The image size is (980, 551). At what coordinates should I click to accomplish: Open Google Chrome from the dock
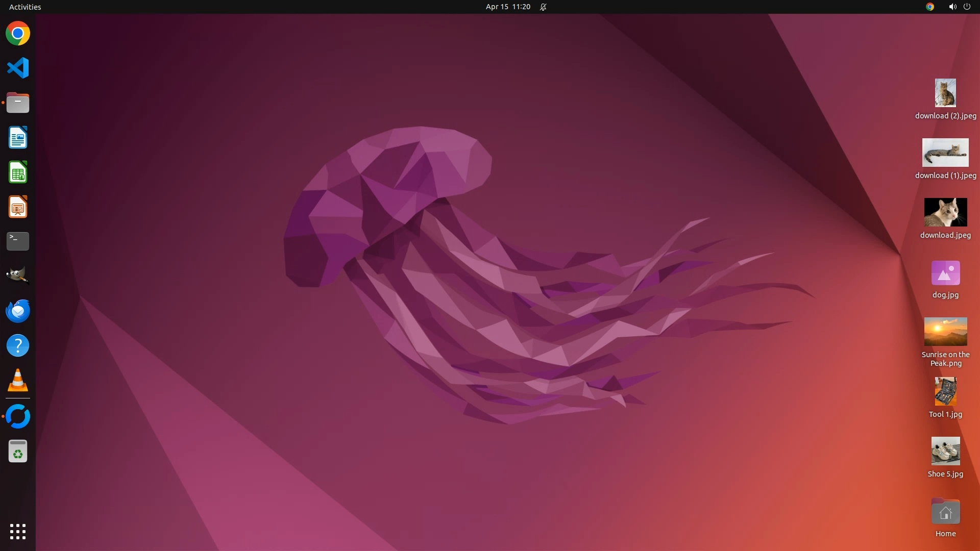(x=18, y=34)
